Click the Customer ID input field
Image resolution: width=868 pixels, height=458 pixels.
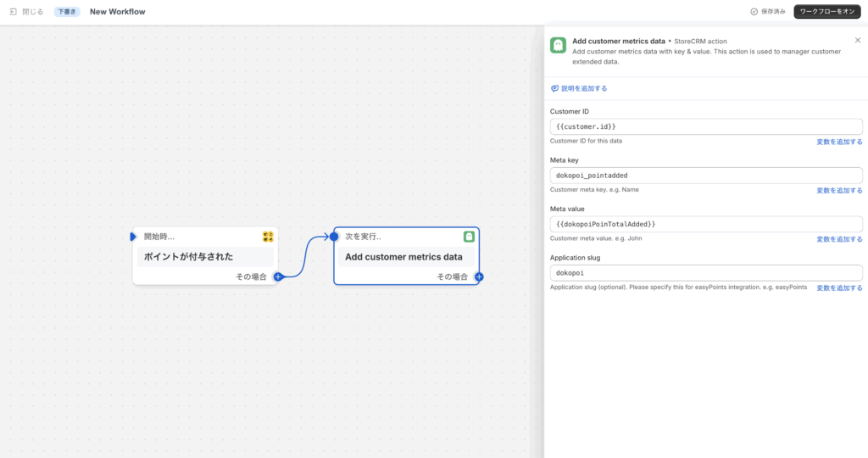706,127
